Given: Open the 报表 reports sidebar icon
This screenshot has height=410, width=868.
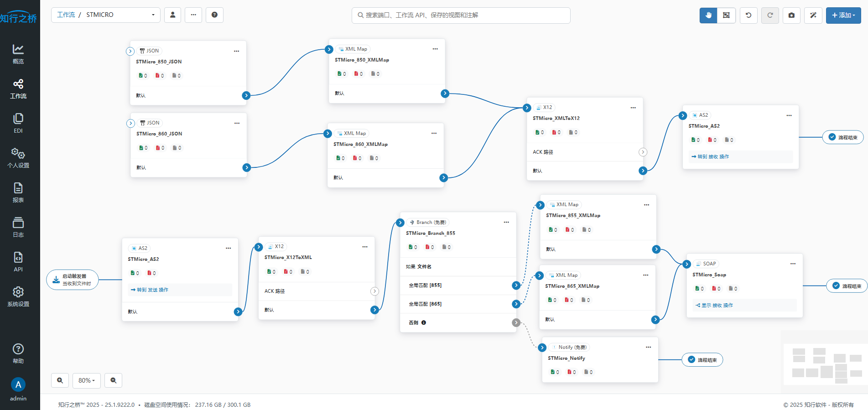Looking at the screenshot, I should [x=18, y=192].
